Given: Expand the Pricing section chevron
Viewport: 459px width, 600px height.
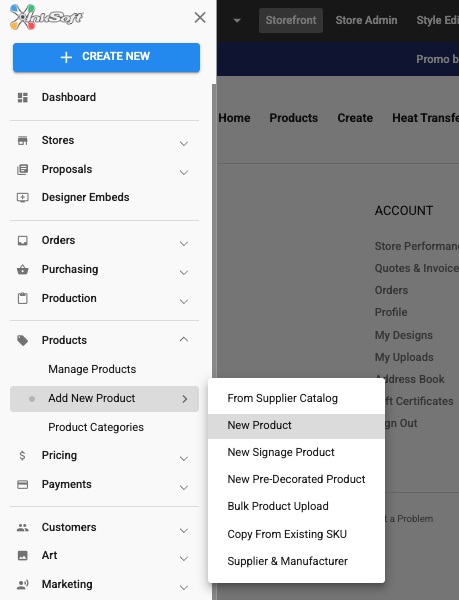Looking at the screenshot, I should pyautogui.click(x=184, y=458).
